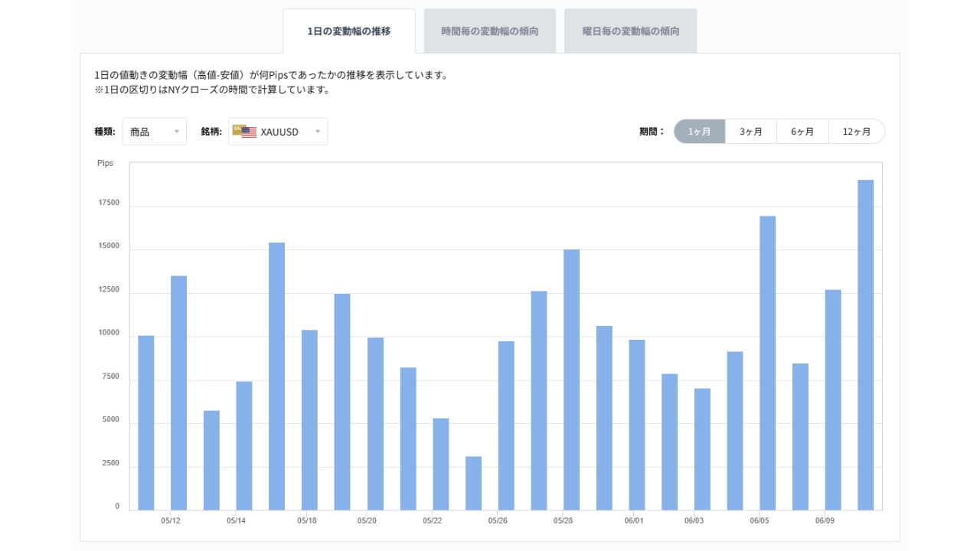Click the Pips axis title
980x551 pixels.
[x=105, y=163]
